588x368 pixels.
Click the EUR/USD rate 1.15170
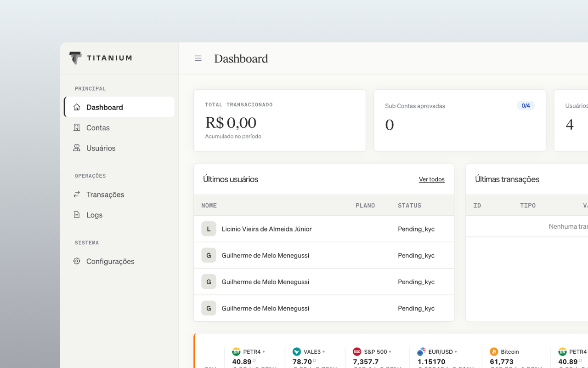click(x=431, y=362)
